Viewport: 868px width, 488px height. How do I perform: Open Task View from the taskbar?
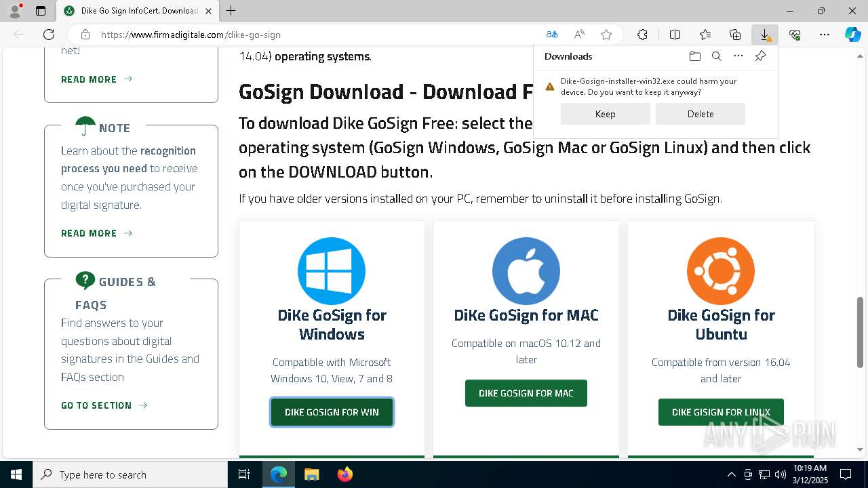click(x=244, y=474)
